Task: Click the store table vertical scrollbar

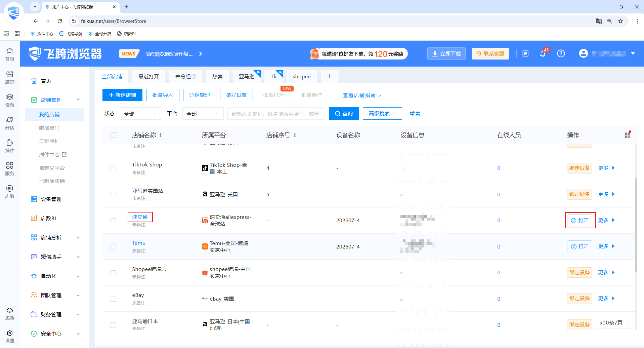Action: (636, 225)
